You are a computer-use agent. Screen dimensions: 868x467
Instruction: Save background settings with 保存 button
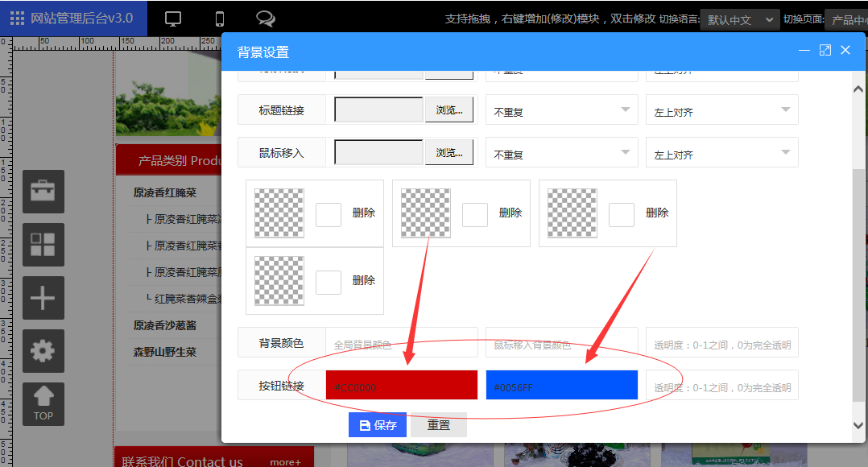[377, 424]
